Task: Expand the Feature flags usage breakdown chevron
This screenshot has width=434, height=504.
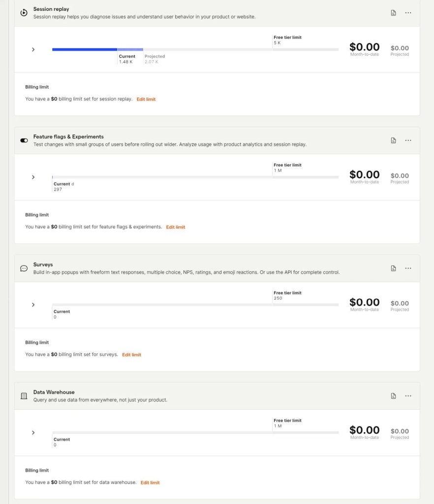Action: [x=33, y=177]
